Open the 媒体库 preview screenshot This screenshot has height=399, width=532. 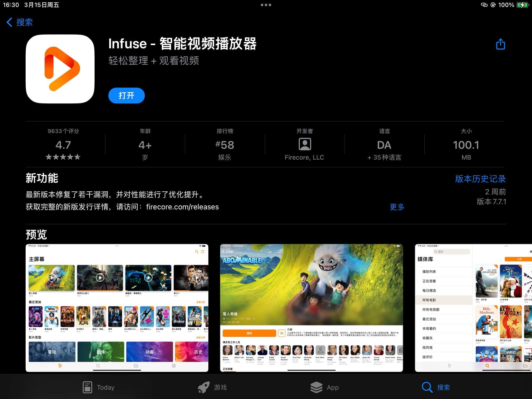click(x=473, y=308)
